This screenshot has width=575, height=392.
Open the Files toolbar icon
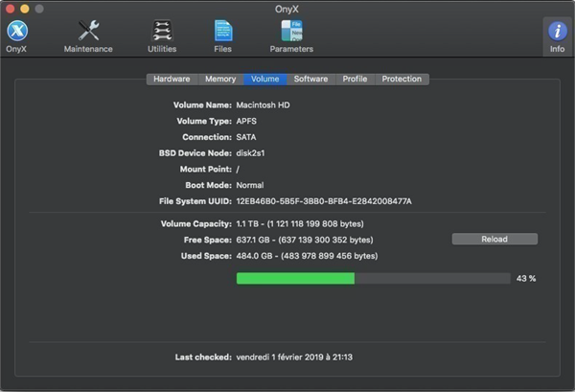223,36
